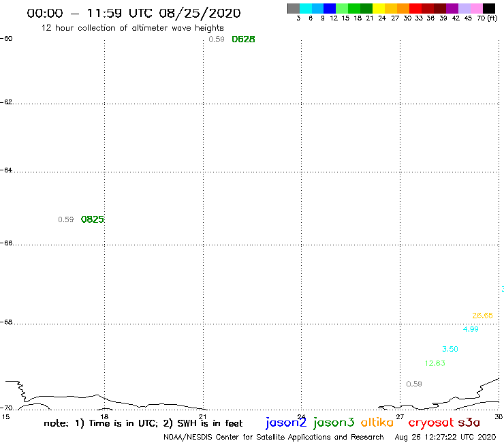Viewport: 504px width, 443px height.
Task: Click the green 'jason3' satellite label
Action: coord(334,423)
